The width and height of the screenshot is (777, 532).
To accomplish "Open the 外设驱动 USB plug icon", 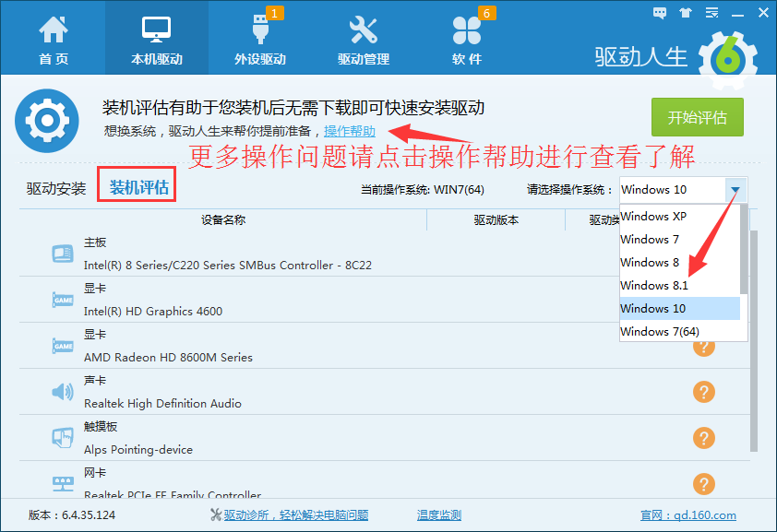I will coord(260,30).
